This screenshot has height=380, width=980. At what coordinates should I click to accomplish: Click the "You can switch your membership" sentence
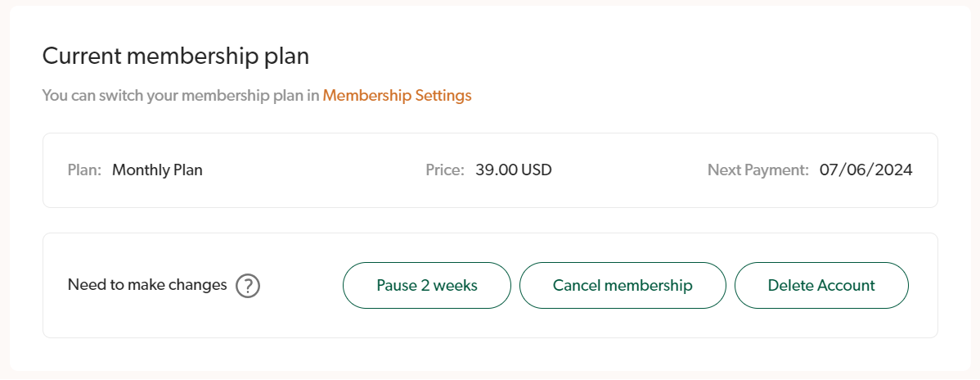click(x=180, y=96)
